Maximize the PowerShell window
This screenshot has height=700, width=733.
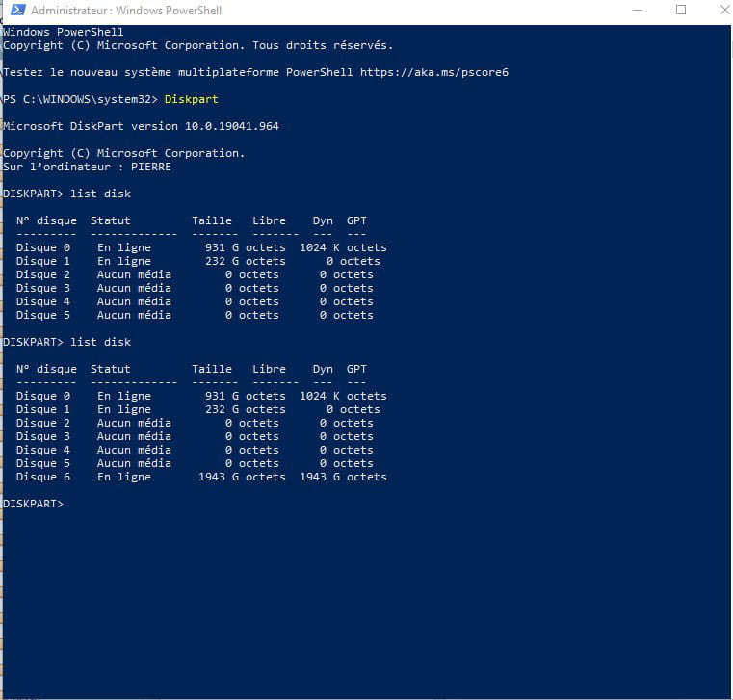680,11
